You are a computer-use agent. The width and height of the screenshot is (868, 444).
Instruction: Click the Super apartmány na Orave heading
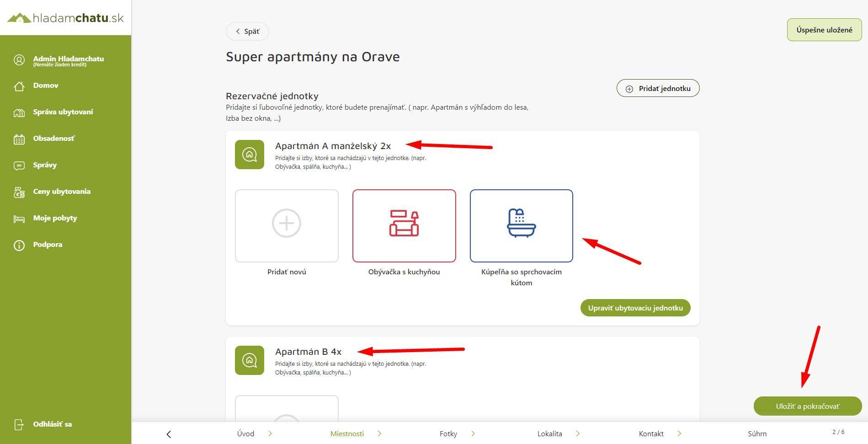pos(313,57)
